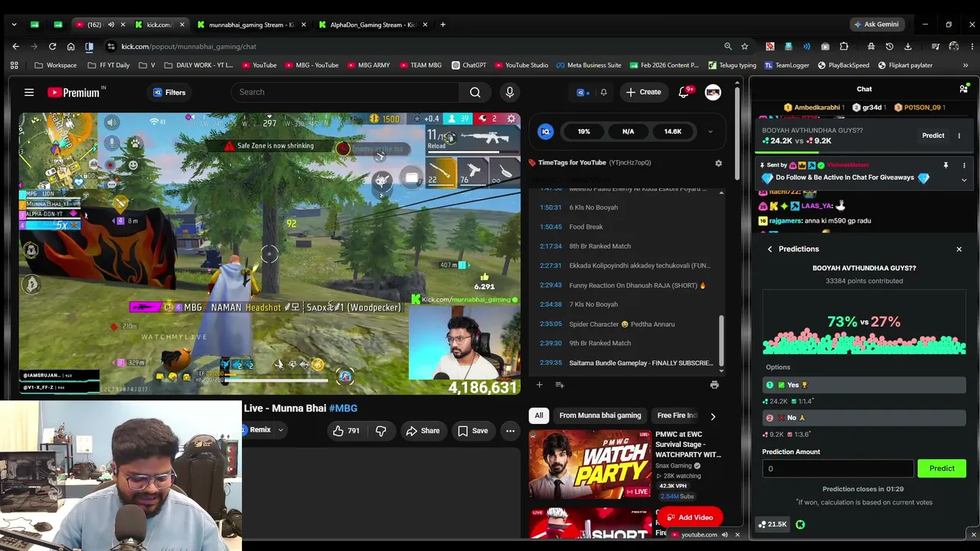980x551 pixels.
Task: Select the Saitama Bundle Gameplay time tag
Action: [641, 363]
